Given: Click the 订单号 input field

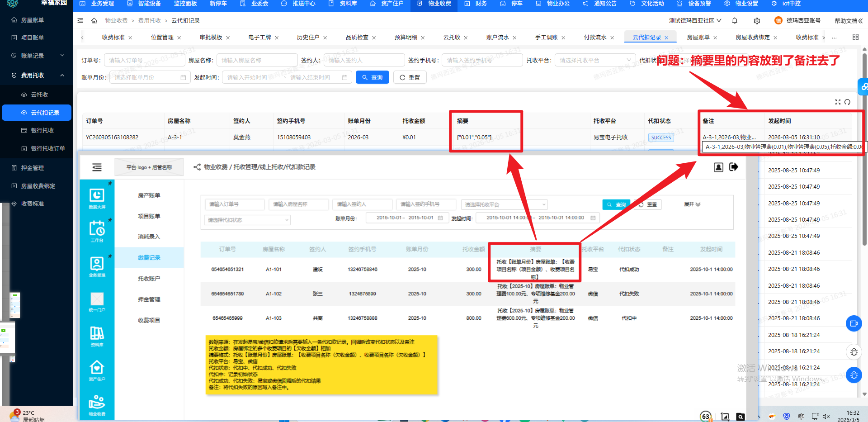Looking at the screenshot, I should [144, 60].
